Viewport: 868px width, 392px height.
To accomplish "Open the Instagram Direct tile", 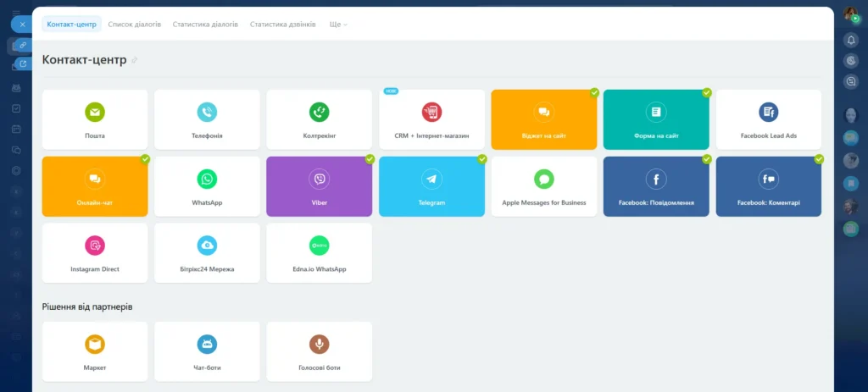I will [95, 253].
